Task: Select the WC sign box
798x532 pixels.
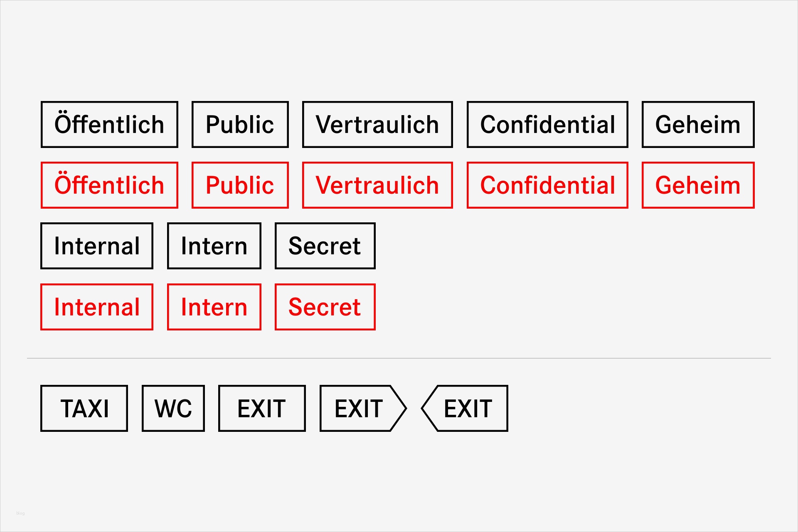Action: [x=173, y=408]
